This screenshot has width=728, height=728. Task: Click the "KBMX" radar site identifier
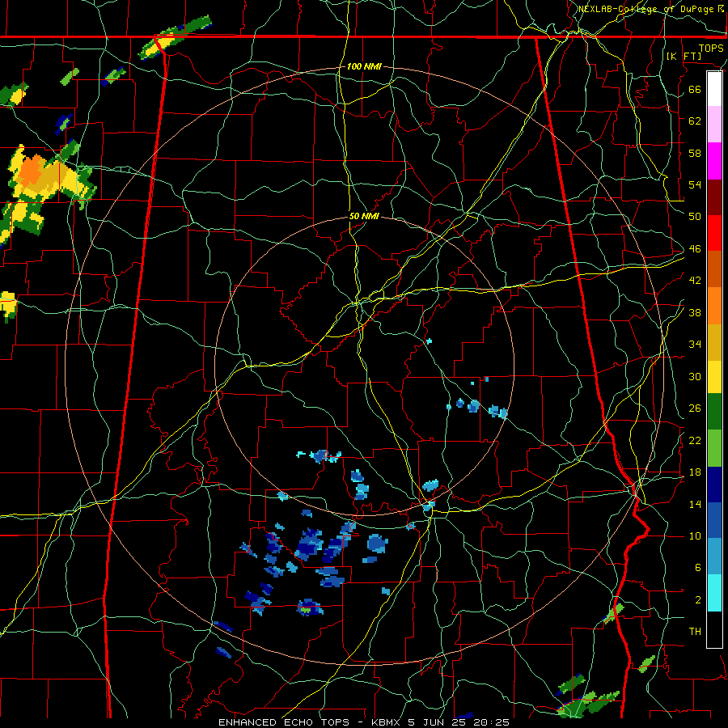[387, 722]
